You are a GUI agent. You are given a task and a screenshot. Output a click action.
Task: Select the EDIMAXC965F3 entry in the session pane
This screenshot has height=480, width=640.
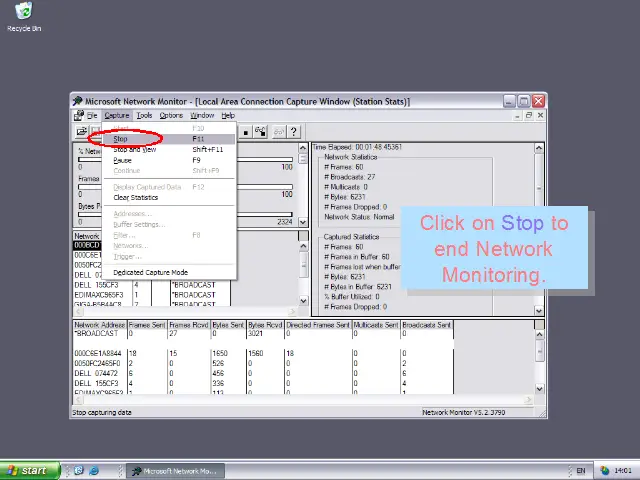pos(99,295)
